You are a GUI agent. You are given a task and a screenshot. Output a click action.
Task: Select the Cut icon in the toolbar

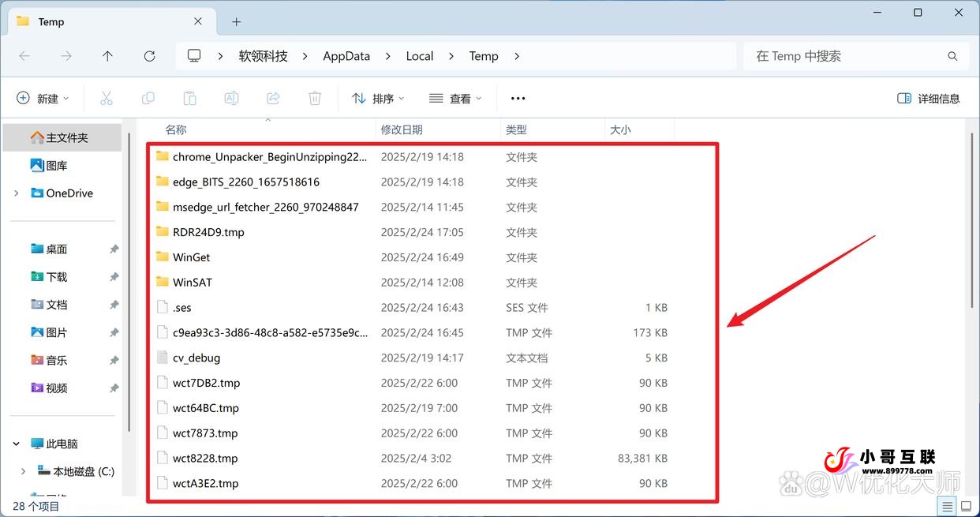[107, 98]
